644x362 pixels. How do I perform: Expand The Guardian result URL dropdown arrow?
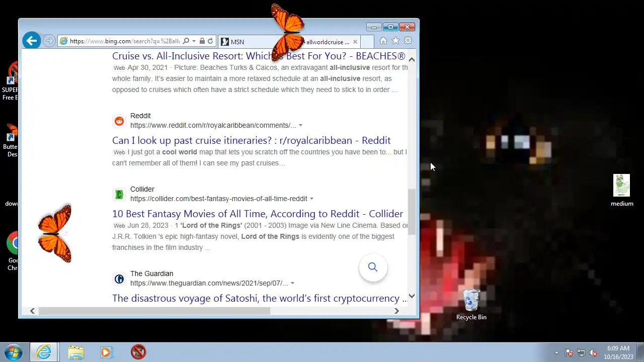[x=292, y=283]
